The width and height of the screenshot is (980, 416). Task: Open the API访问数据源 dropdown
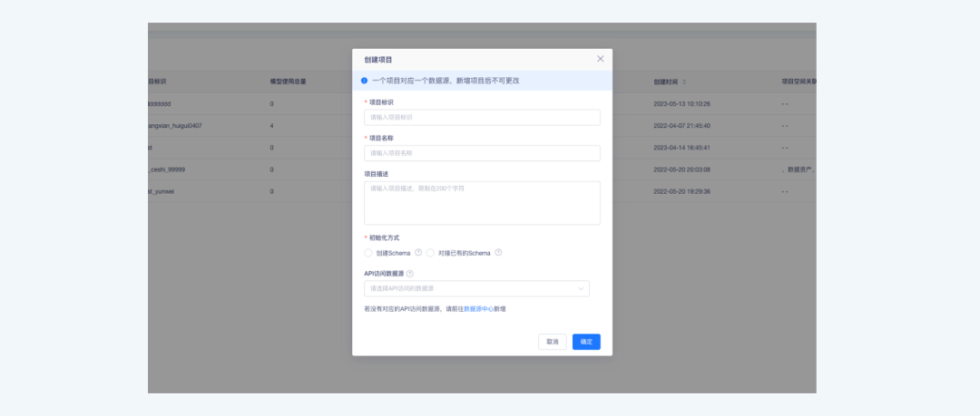tap(476, 288)
